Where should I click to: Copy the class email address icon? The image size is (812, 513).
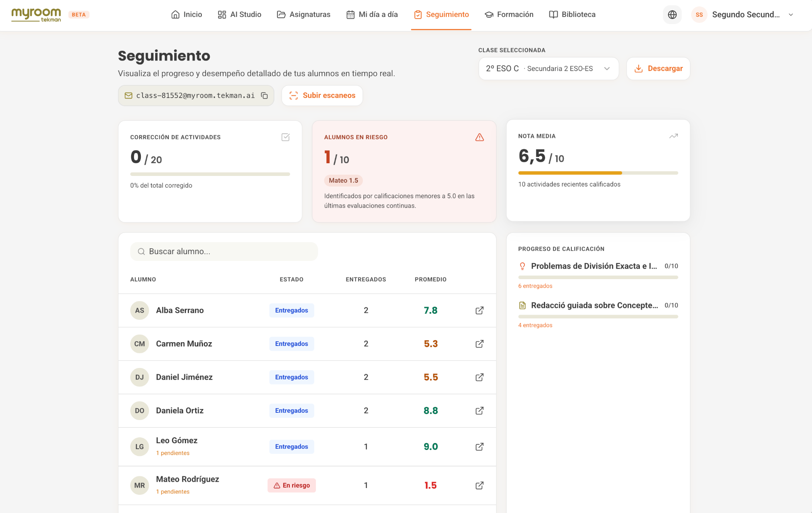(x=264, y=96)
